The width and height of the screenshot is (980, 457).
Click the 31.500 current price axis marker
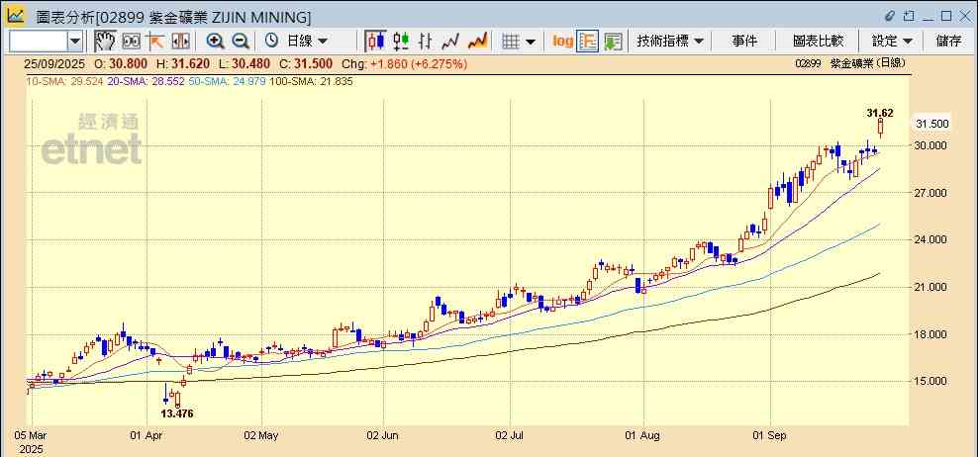coord(931,124)
